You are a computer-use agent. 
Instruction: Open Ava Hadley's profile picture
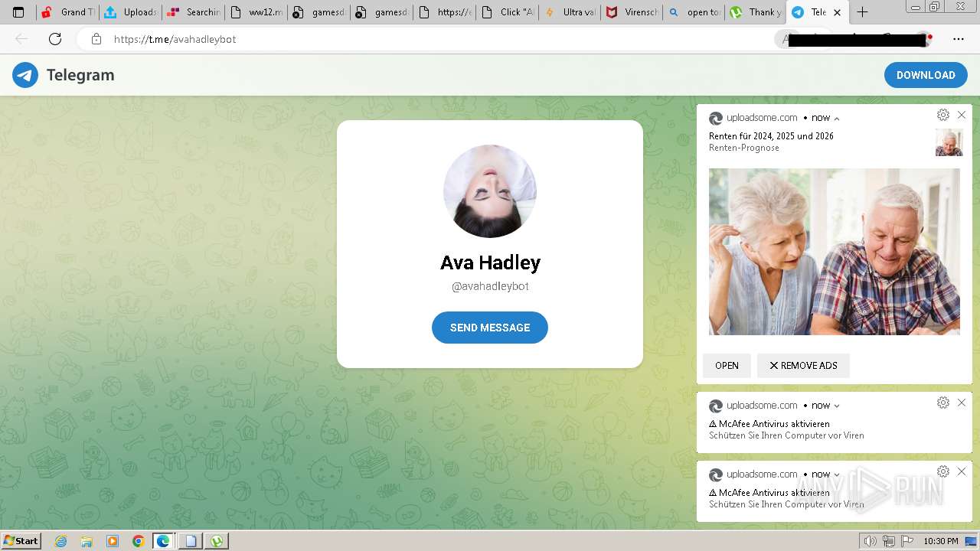point(490,191)
